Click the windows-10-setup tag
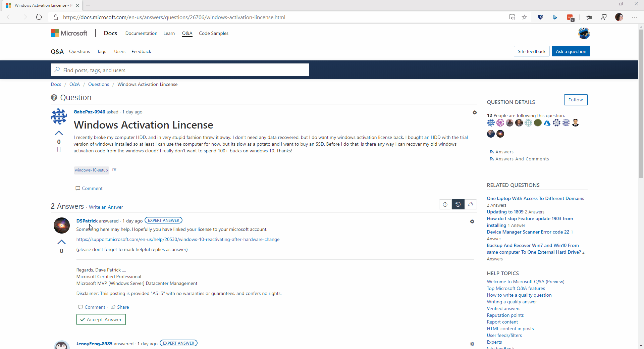Screen dimensions: 644x349 92,170
